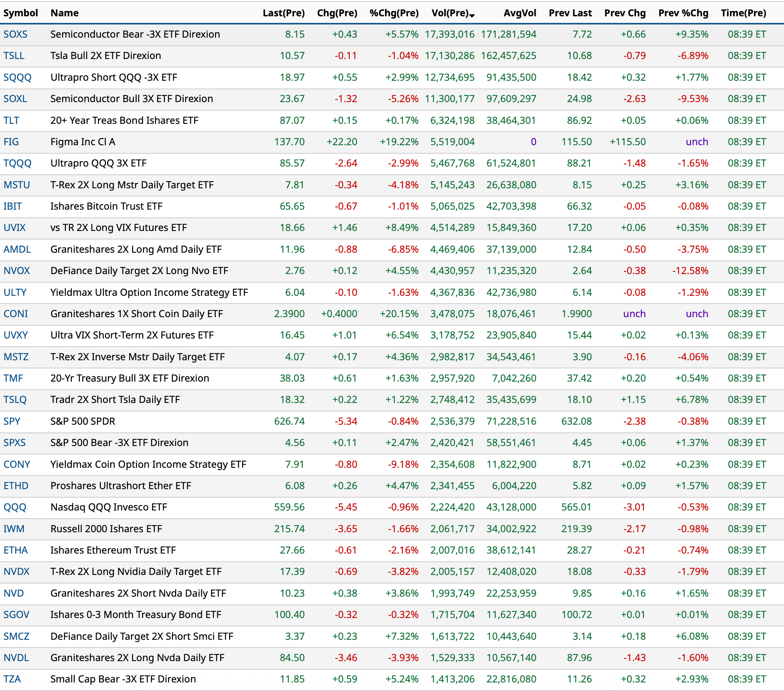This screenshot has width=784, height=691.
Task: Open the FIG Figma ticker link
Action: (11, 142)
